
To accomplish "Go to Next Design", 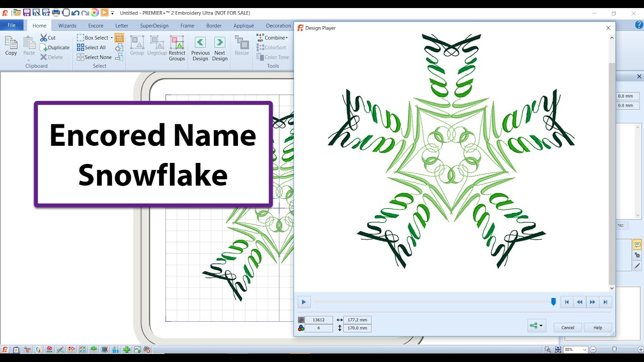I will pyautogui.click(x=220, y=48).
